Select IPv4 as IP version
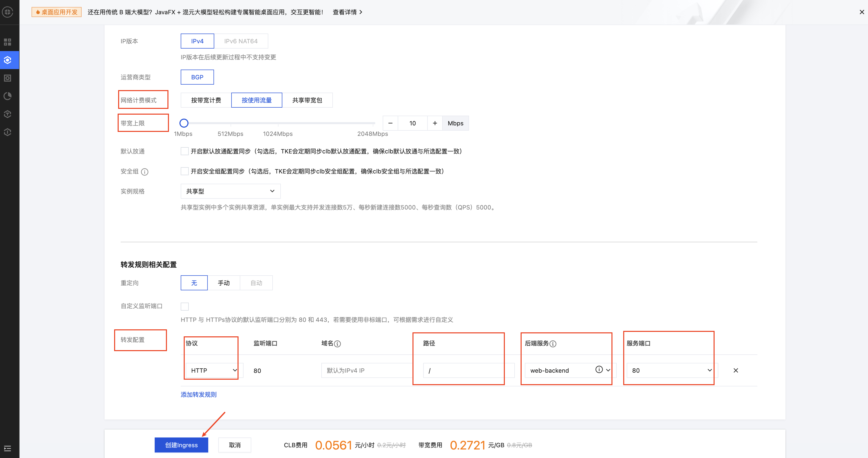This screenshot has height=458, width=868. click(197, 41)
